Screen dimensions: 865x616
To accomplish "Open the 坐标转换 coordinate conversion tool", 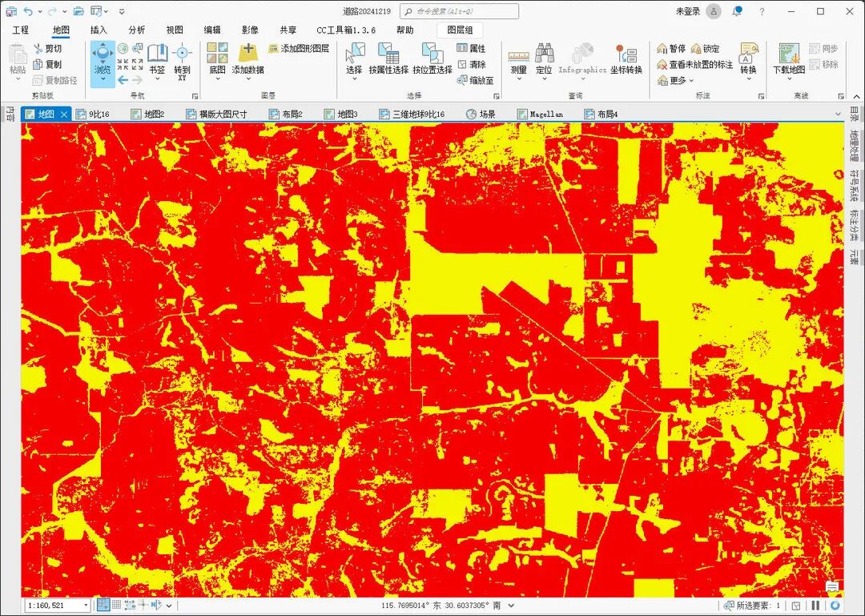I will point(626,59).
